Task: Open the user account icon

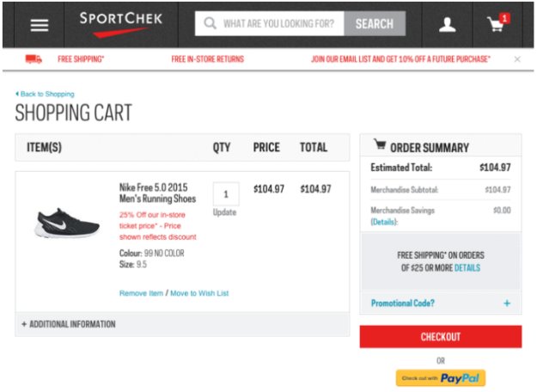Action: [448, 25]
